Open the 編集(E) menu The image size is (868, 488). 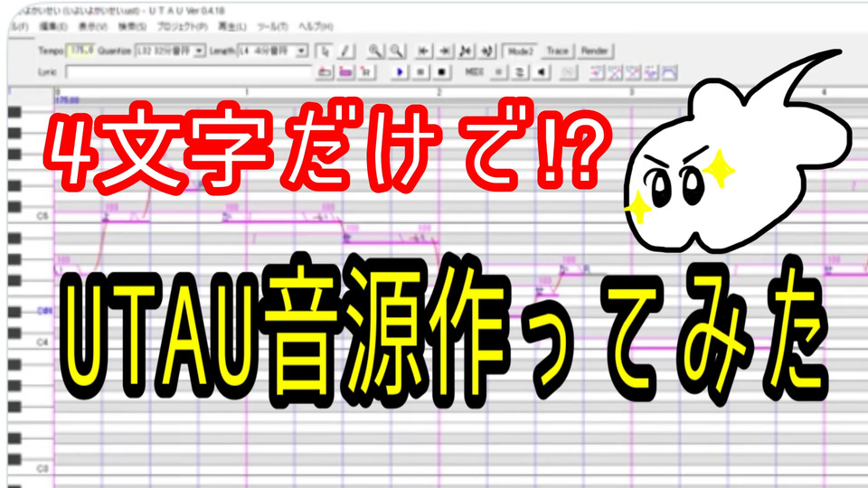53,26
